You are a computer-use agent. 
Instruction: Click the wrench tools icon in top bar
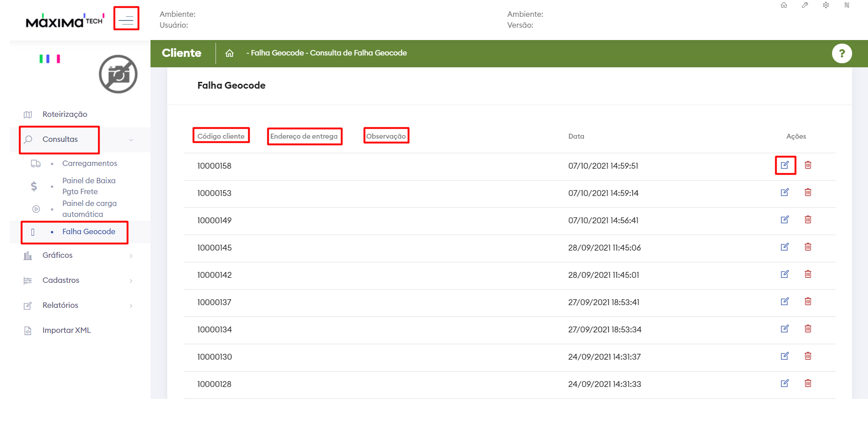tap(805, 5)
